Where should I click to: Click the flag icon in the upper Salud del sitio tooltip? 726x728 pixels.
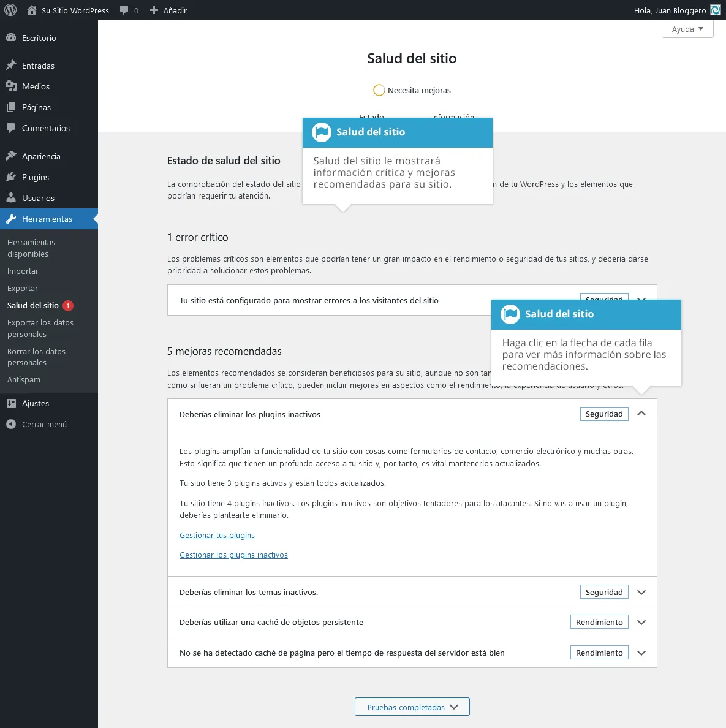point(321,132)
